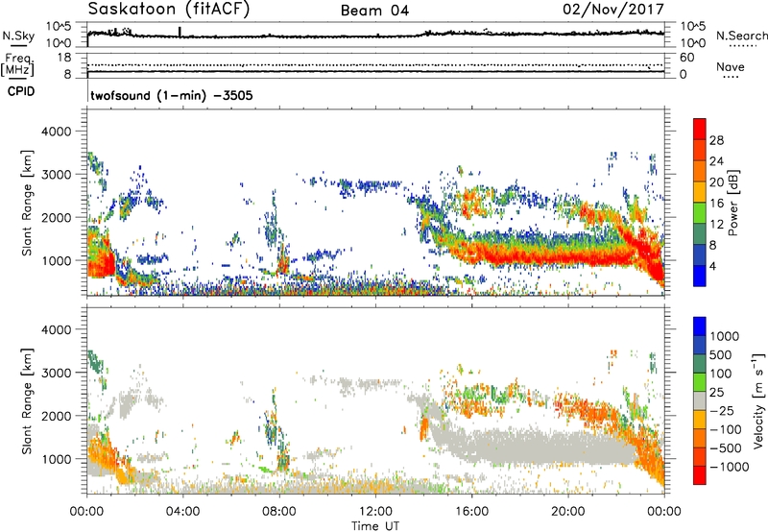Screen dimensions: 768x532
Task: Click the '12:00' time axis tick label
Action: pos(375,511)
